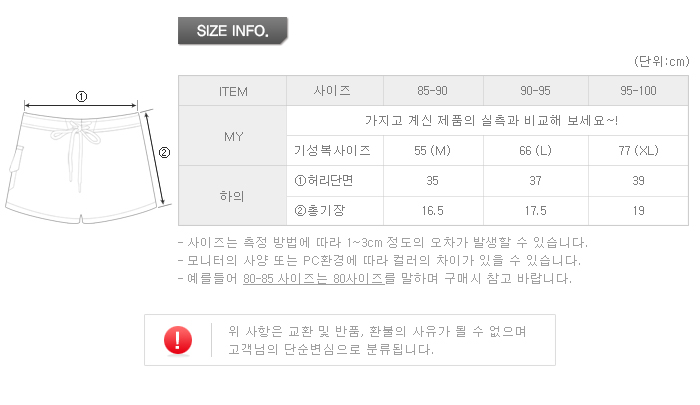Click the underlined 80-85 사이즈는 80사이즈 text
700x405 pixels.
click(313, 278)
